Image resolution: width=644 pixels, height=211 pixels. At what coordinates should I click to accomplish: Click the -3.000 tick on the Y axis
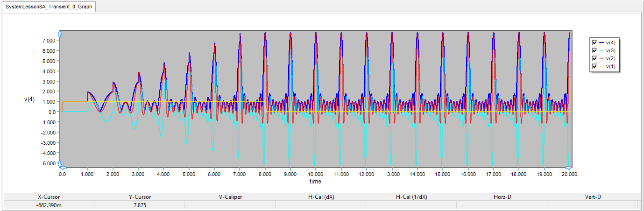coord(48,143)
